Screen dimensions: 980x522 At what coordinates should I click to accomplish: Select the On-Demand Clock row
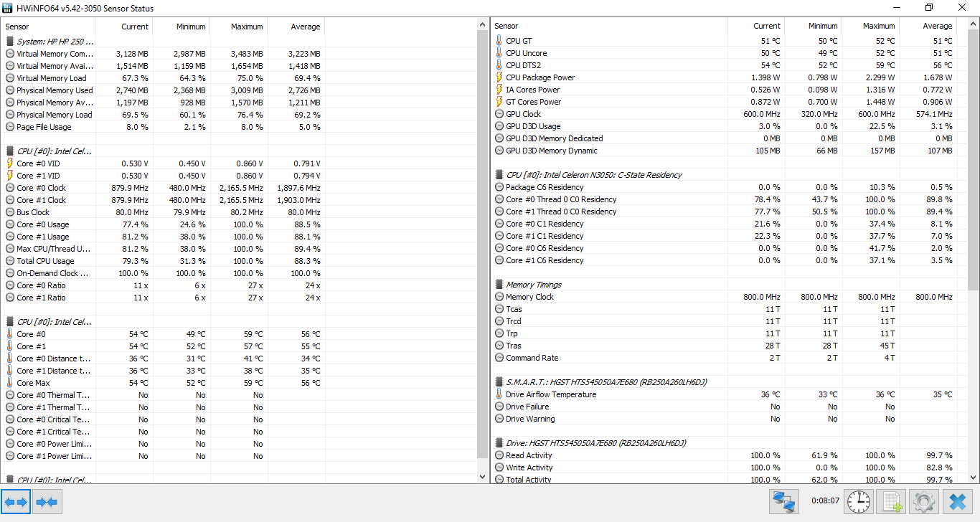[x=164, y=273]
